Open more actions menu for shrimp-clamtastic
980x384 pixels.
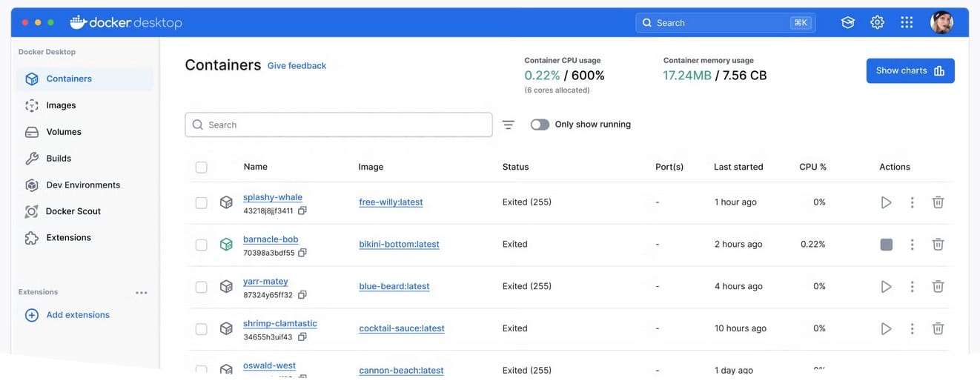913,328
